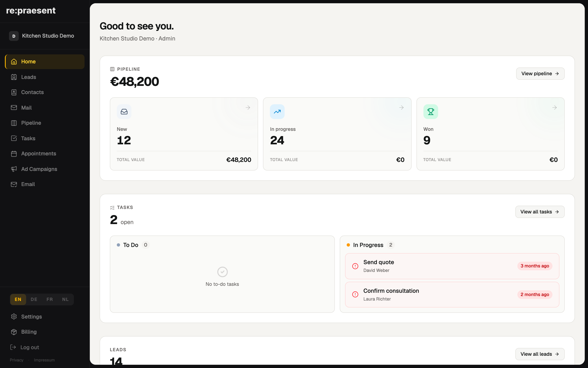588x368 pixels.
Task: Open the Privacy link
Action: click(17, 360)
